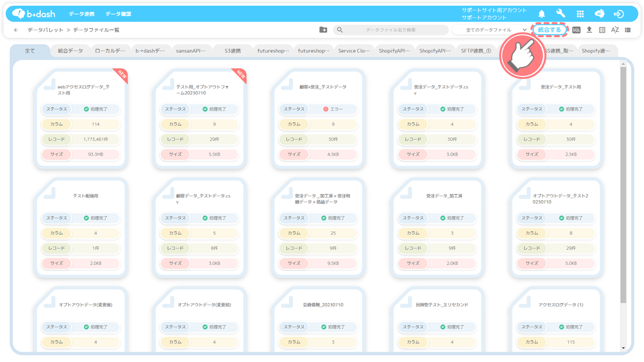Switch to the ローカルデ… tab

click(111, 51)
